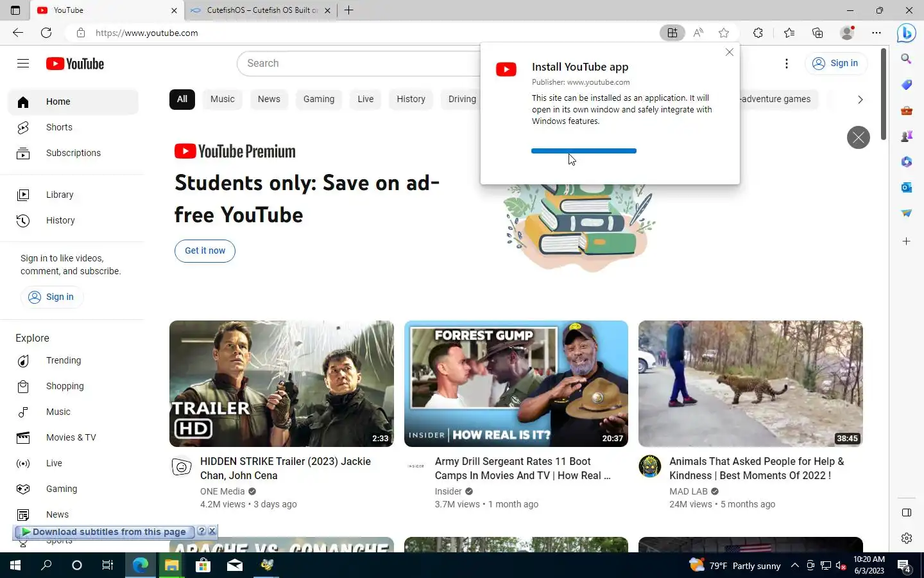
Task: Open the tab actions menu
Action: pos(15,10)
